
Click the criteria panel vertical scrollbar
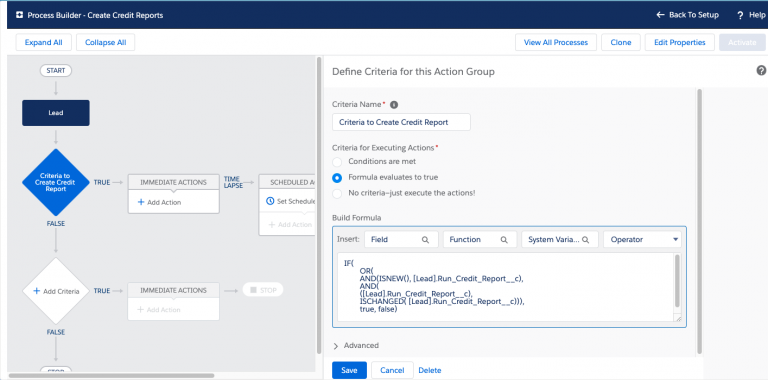click(x=699, y=221)
